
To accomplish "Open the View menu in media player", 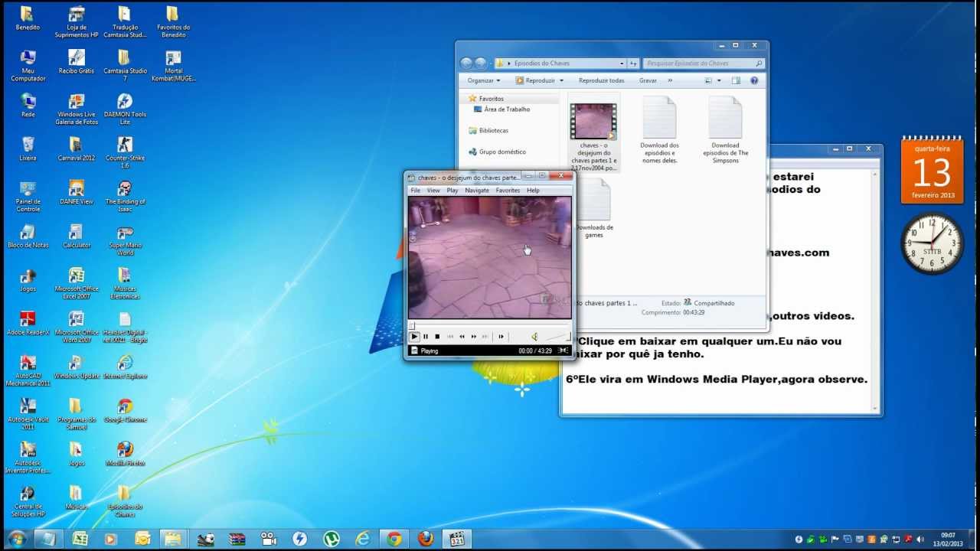I will click(433, 191).
